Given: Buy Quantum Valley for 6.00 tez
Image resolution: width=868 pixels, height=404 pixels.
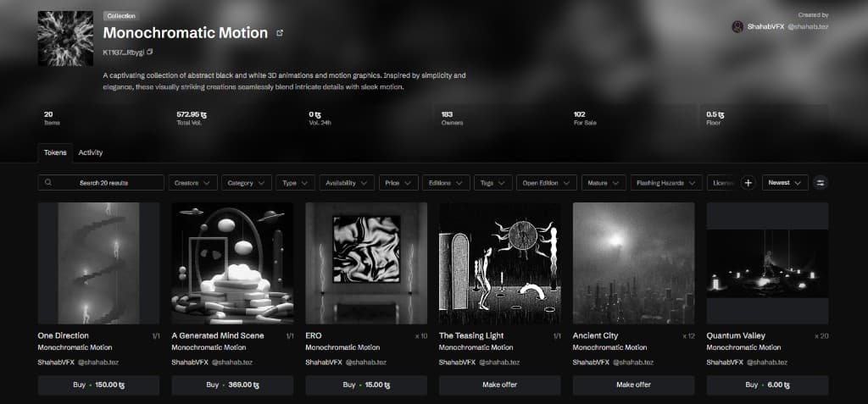Looking at the screenshot, I should 768,385.
